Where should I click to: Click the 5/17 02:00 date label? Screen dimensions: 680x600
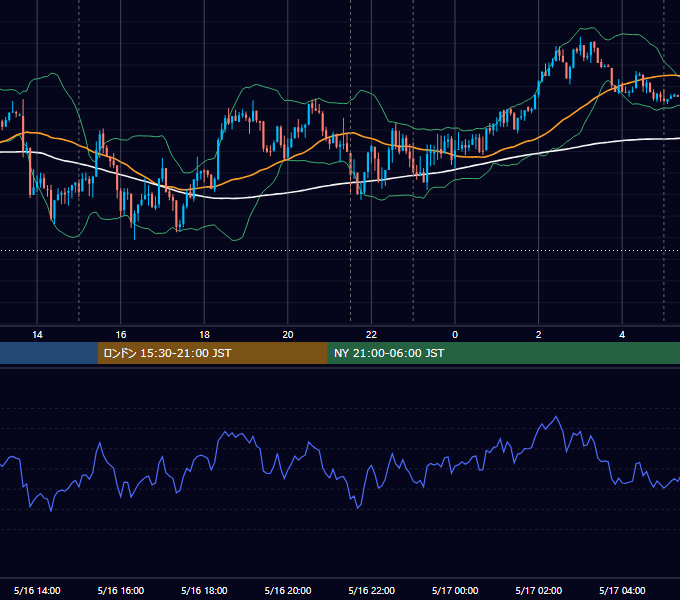539,590
